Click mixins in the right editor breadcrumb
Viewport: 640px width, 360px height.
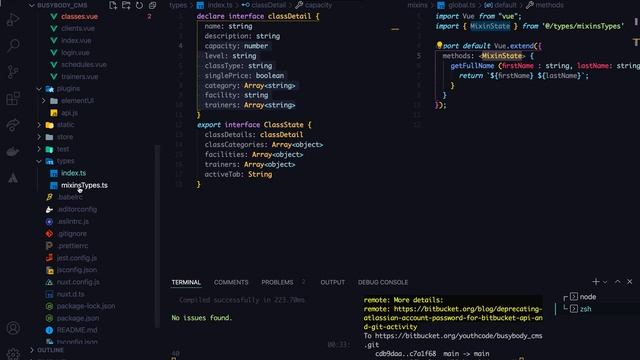point(418,5)
